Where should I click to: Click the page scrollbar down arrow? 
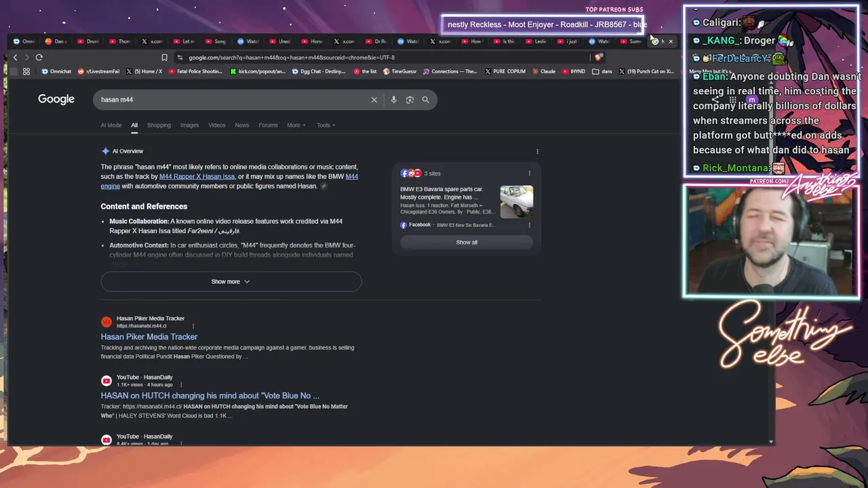(770, 442)
